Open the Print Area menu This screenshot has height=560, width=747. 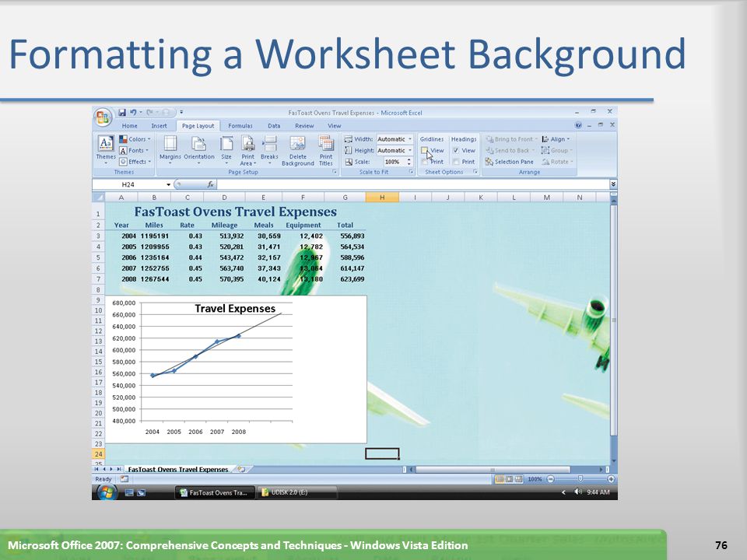point(247,150)
